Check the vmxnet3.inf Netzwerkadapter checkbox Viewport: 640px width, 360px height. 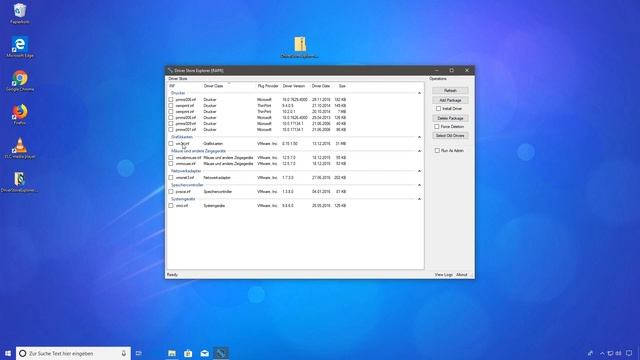click(x=171, y=178)
